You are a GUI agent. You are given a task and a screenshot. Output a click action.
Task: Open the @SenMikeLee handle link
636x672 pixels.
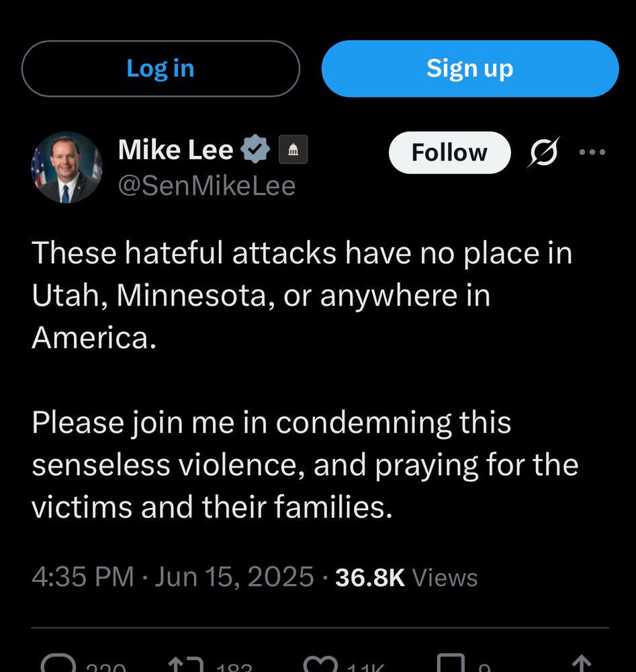[207, 185]
